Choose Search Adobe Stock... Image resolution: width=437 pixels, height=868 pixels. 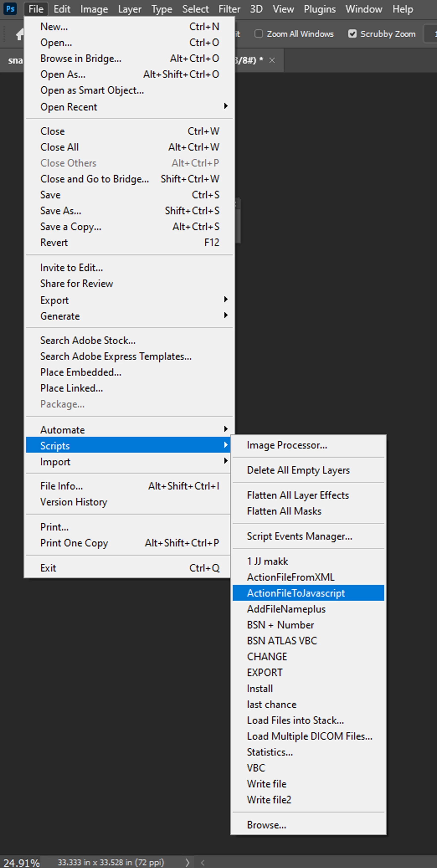tap(129, 340)
